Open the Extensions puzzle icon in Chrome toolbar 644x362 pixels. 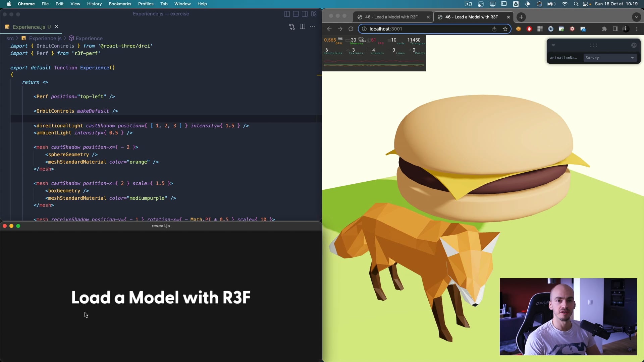604,29
